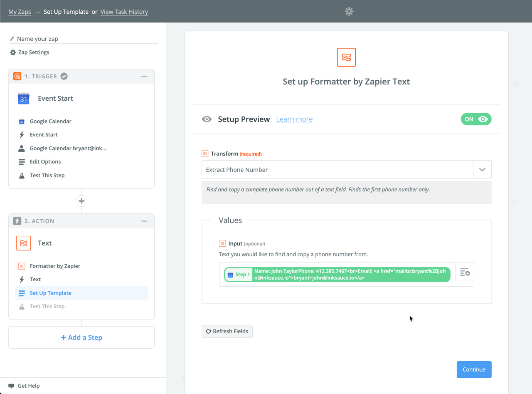Click the speech bubble icon beside Get Help
Image resolution: width=532 pixels, height=394 pixels.
point(11,386)
